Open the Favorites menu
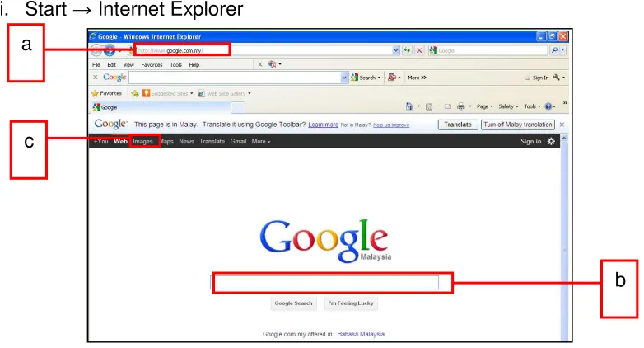This screenshot has height=348, width=644. point(152,64)
